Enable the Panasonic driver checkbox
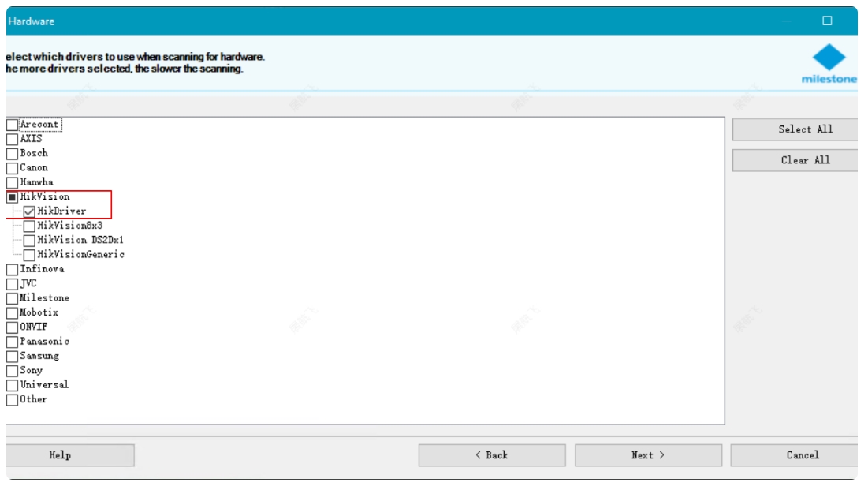This screenshot has height=490, width=868. tap(12, 342)
